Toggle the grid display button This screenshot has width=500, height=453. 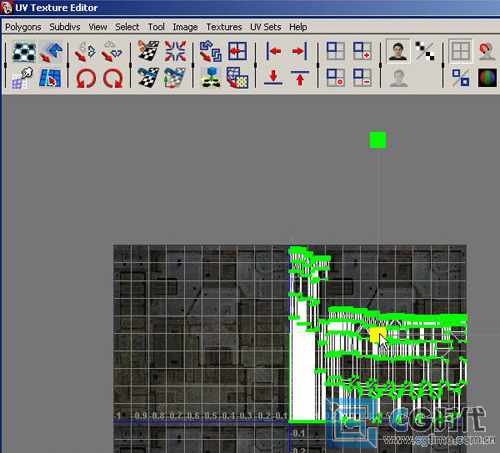(461, 51)
